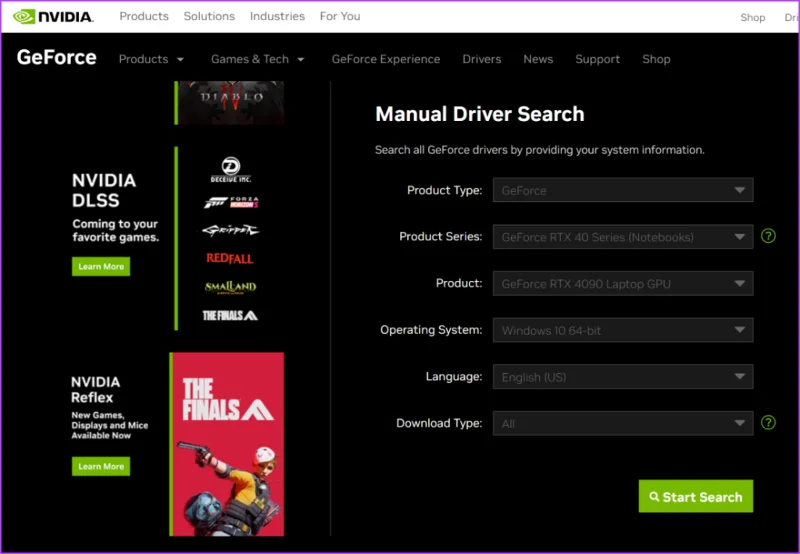Open the Product Series dropdown
800x554 pixels.
[622, 237]
